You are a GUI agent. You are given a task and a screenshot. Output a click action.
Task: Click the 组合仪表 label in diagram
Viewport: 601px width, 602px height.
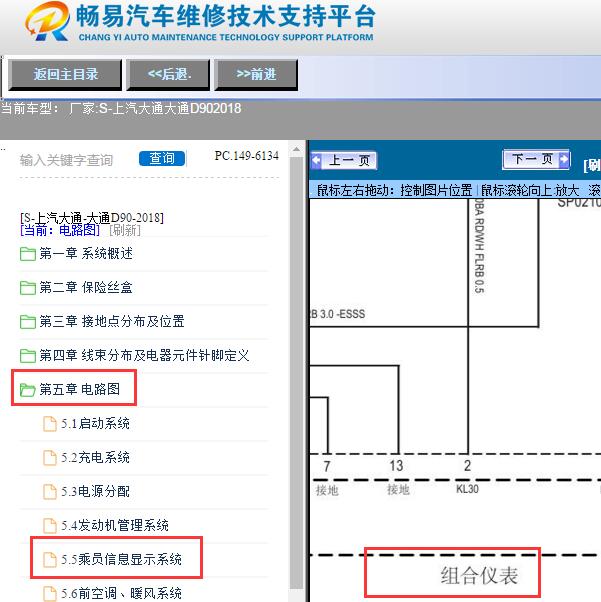(479, 576)
